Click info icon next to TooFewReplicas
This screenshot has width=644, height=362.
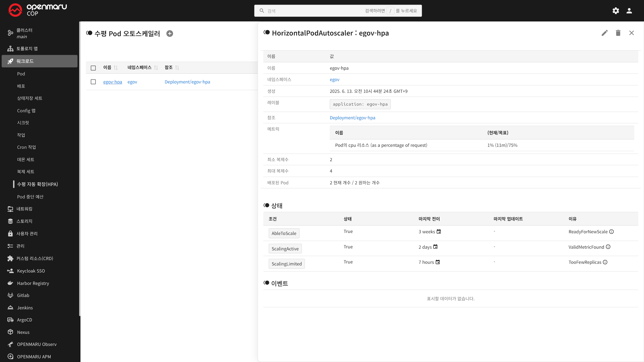point(605,262)
